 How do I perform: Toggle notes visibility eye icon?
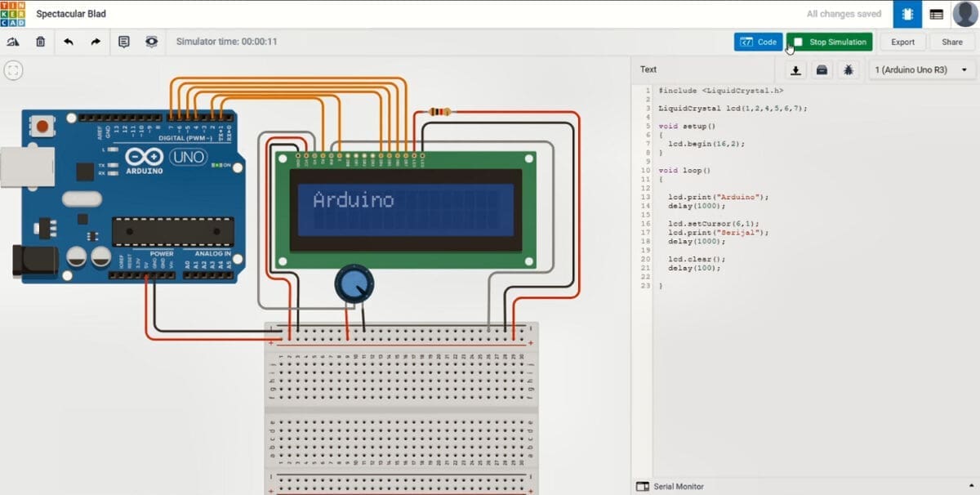click(151, 42)
